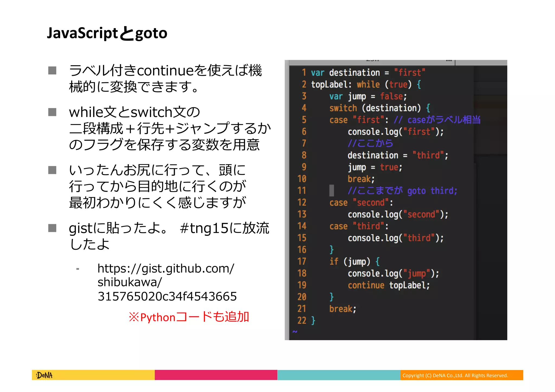Click 'break;' on code line 21
This screenshot has height=392, width=555.
pyautogui.click(x=343, y=309)
